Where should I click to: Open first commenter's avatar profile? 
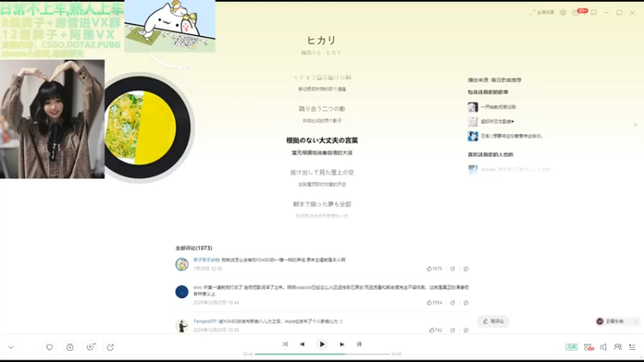(182, 265)
